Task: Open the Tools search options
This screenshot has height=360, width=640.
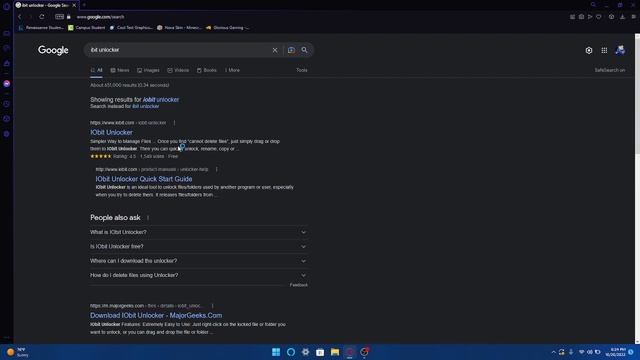Action: pos(302,70)
